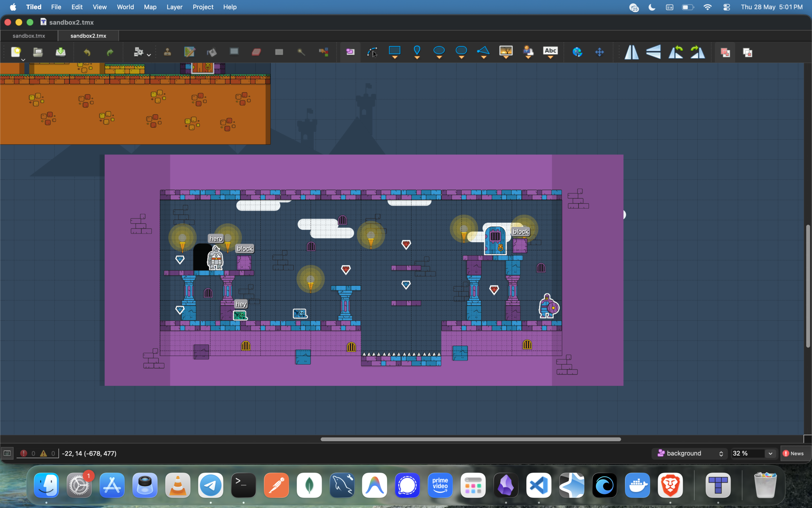Image resolution: width=812 pixels, height=508 pixels.
Task: Open the New document dropdown arrow
Action: (x=23, y=59)
